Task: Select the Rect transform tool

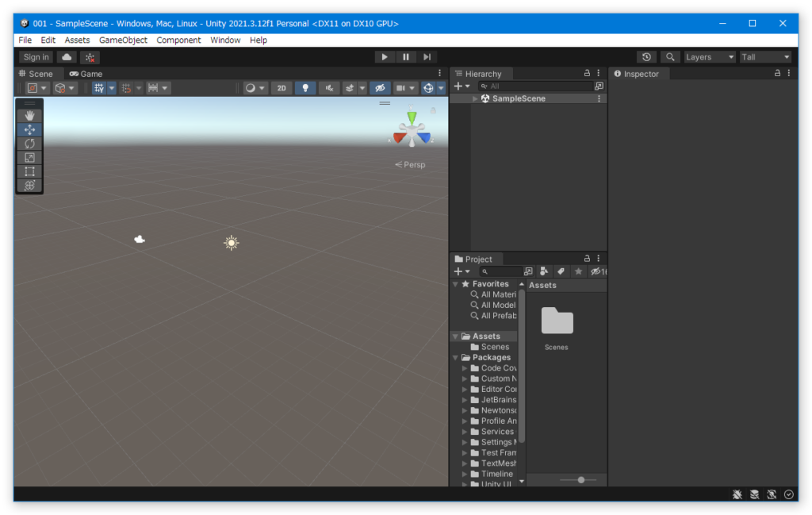Action: (29, 171)
